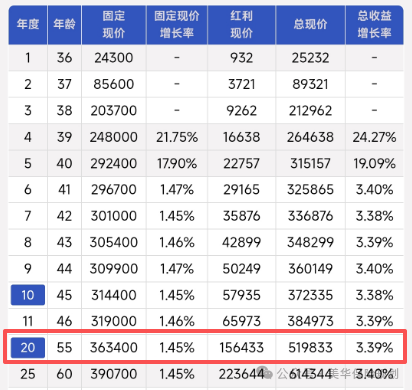Select total return rate 19.09%
Screen dimensions: 412x390
[x=374, y=163]
